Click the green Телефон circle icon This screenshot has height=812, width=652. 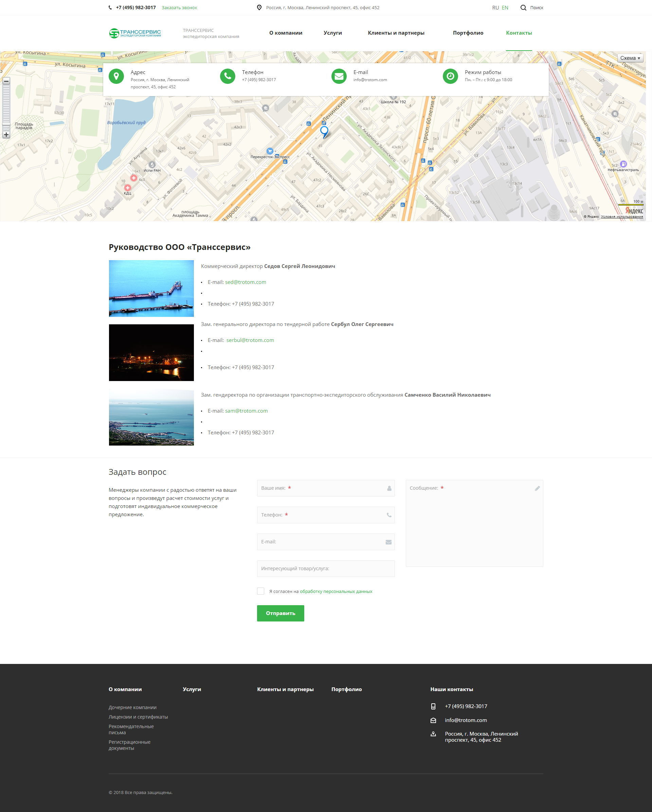(x=228, y=76)
